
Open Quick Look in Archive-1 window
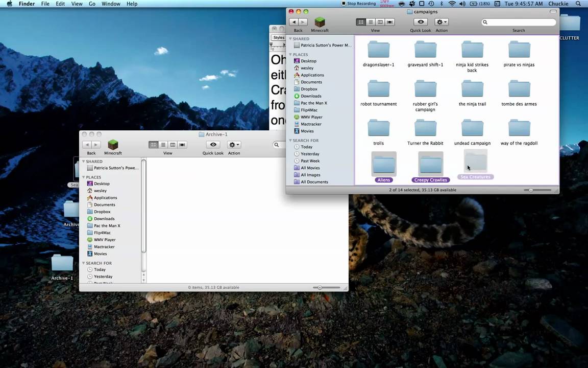click(213, 145)
